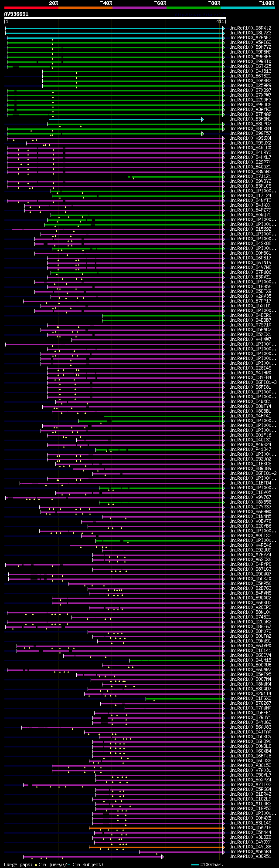Click label UniRef100_A3QR51
The width and height of the screenshot is (279, 868).
pos(250,857)
